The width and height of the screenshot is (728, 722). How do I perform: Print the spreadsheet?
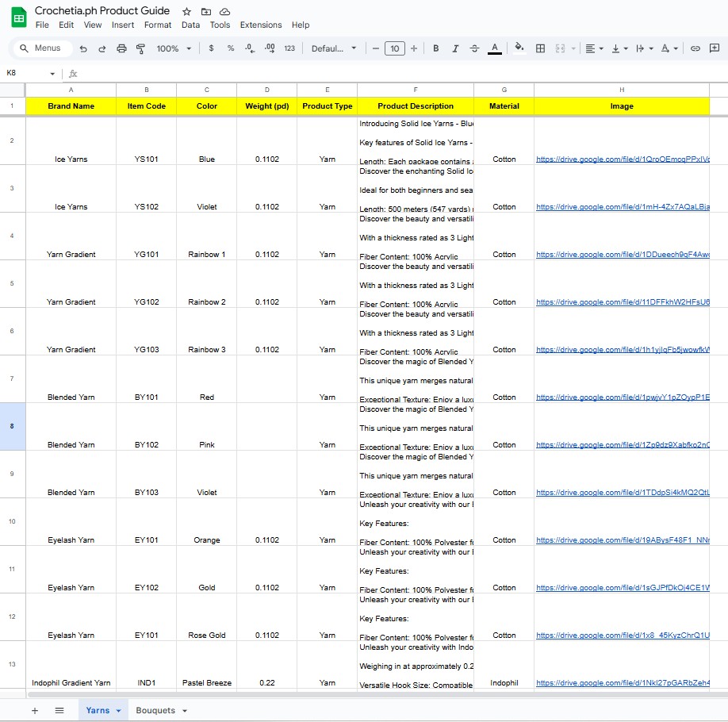(x=121, y=48)
